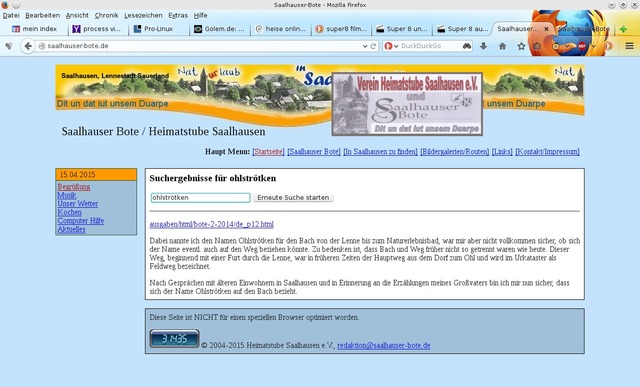This screenshot has width=640, height=387.
Task: Focus the saalhauser-bote.de address bar
Action: 204,46
